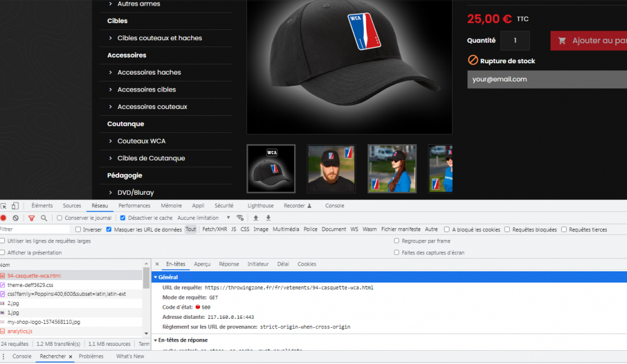Close the Rechercher drawer tab

70,357
